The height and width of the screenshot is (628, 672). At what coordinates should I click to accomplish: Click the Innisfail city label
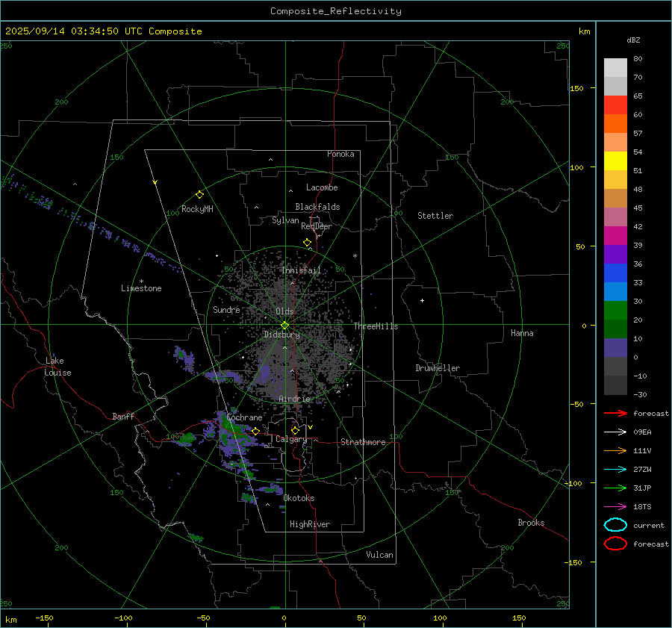[x=301, y=270]
